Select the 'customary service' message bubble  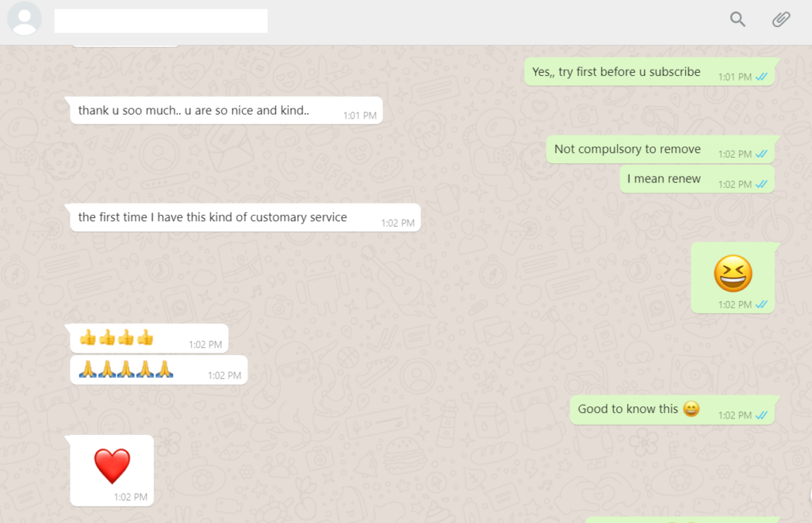[x=245, y=217]
